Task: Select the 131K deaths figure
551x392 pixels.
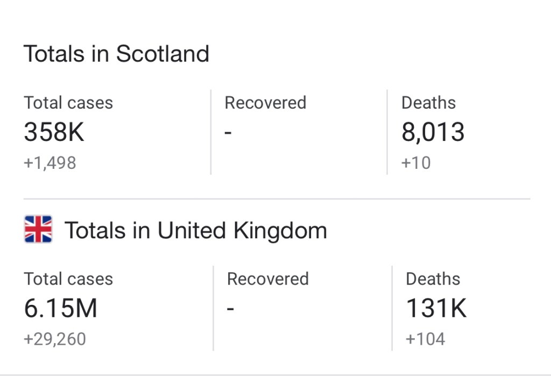Action: coord(436,309)
